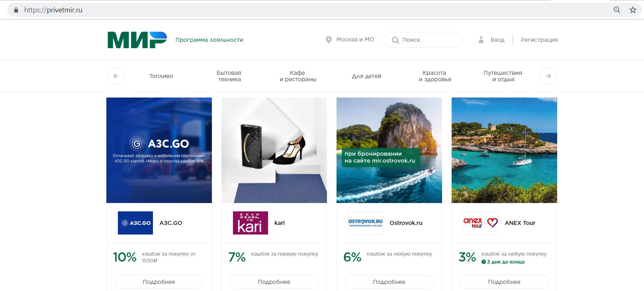Click the kari brand logo
This screenshot has height=291, width=644.
(x=250, y=223)
